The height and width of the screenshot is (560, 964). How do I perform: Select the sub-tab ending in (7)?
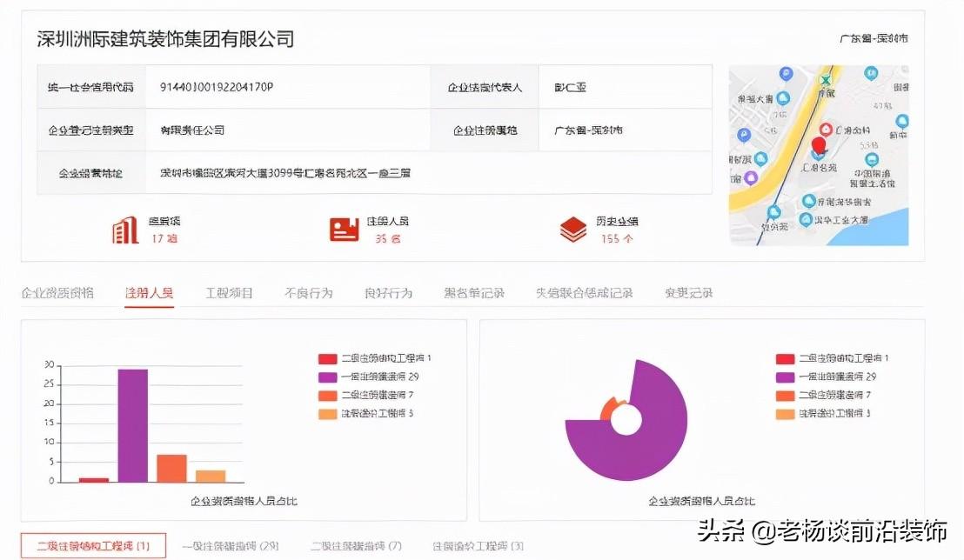pos(356,546)
